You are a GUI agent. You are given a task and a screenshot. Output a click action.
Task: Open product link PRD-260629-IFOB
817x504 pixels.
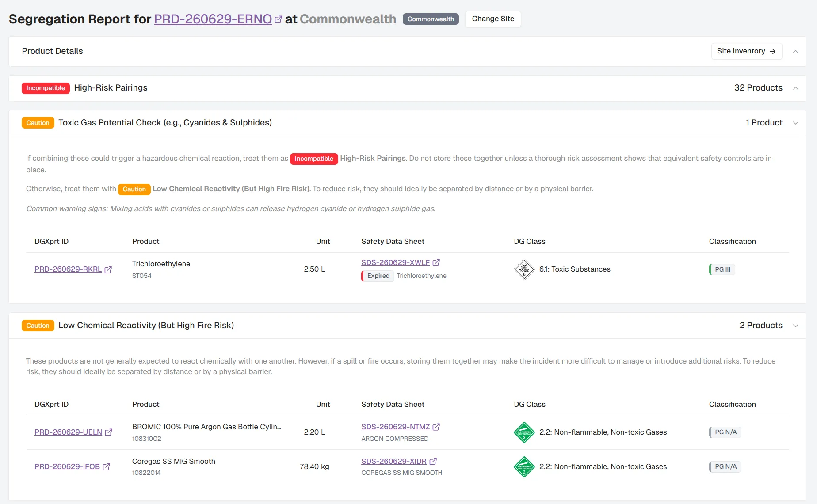click(x=67, y=466)
